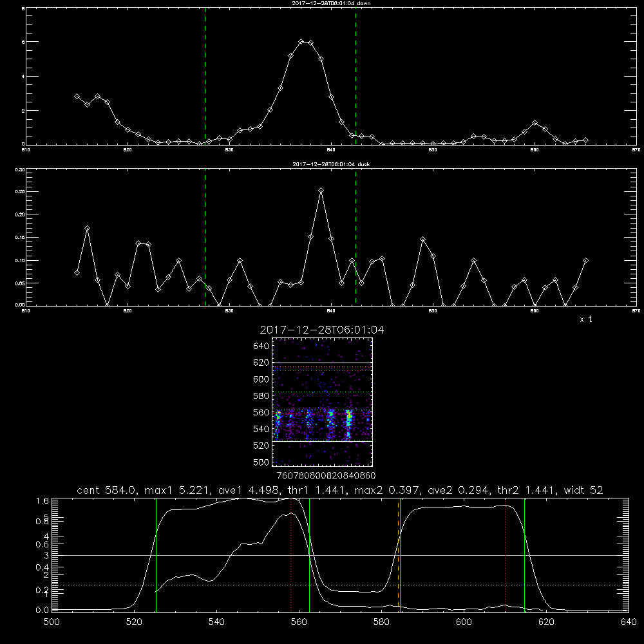Select the first diamond marker of dawn curve

[77, 96]
